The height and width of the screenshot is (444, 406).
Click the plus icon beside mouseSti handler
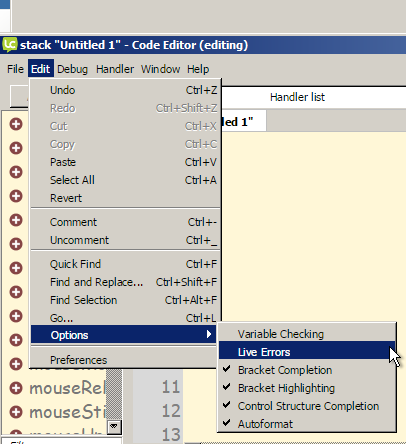pyautogui.click(x=16, y=412)
